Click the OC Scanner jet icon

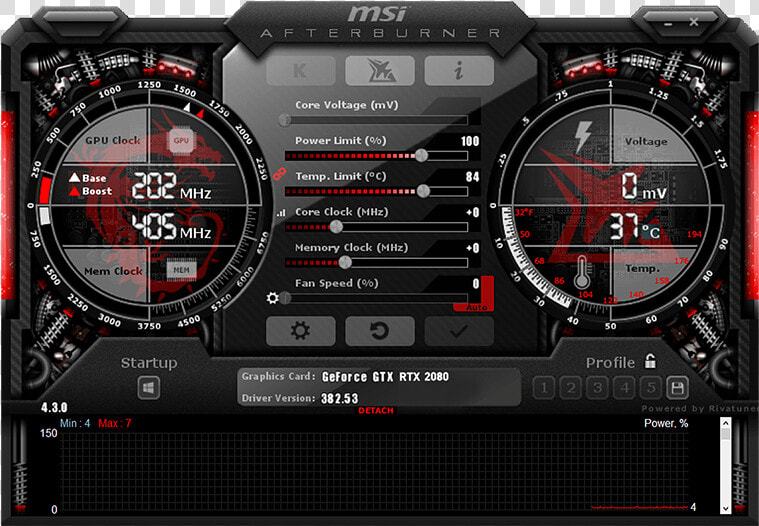[x=380, y=71]
